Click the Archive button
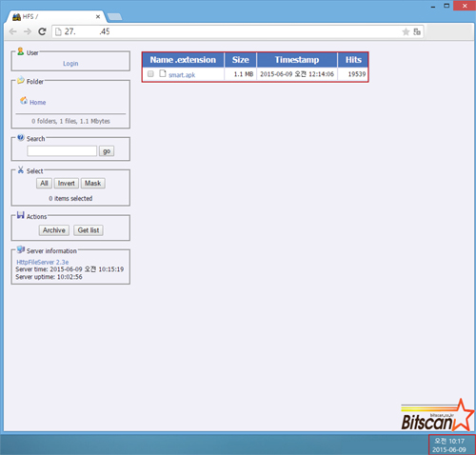Image resolution: width=476 pixels, height=455 pixels. pos(54,230)
